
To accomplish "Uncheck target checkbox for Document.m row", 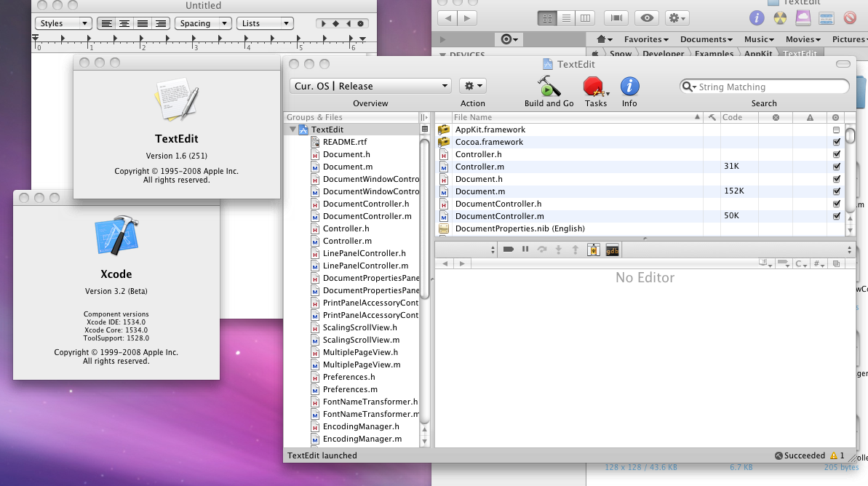I will [837, 191].
